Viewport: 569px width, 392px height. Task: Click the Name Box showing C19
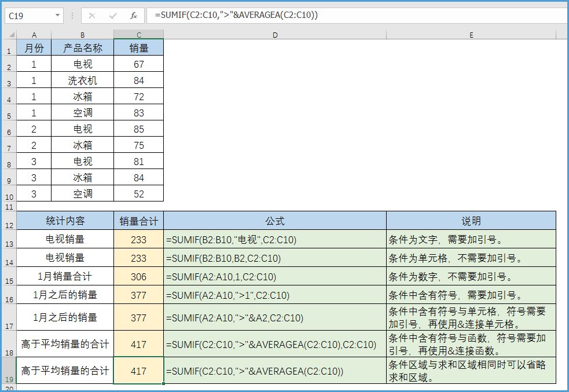[29, 16]
